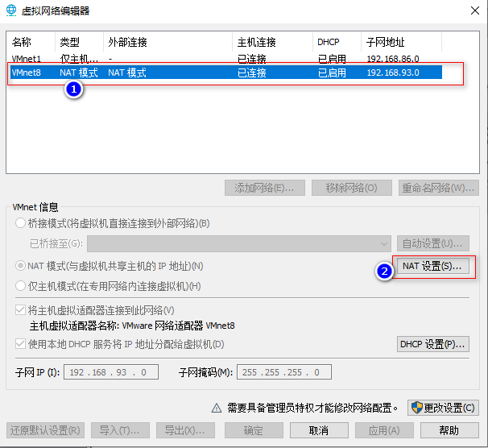Sort by 主机连接 column header
This screenshot has width=488, height=448.
click(x=272, y=42)
